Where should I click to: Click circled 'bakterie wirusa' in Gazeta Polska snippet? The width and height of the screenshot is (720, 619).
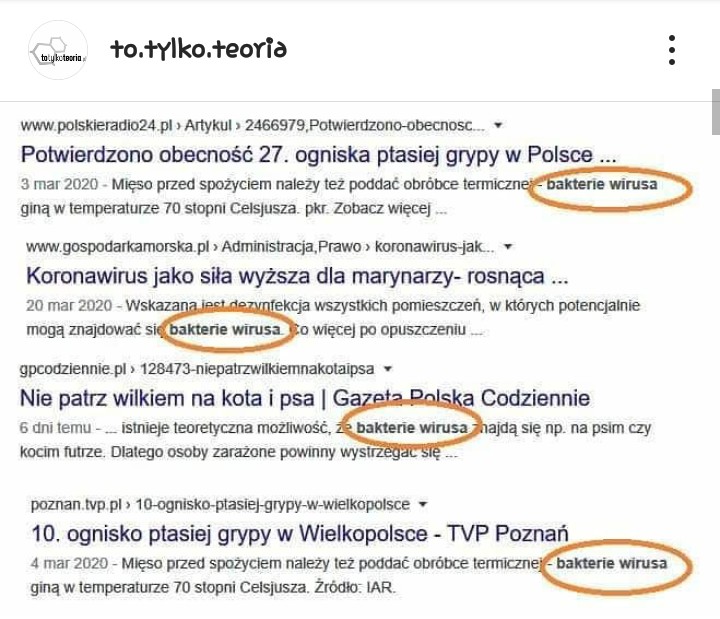(x=412, y=428)
